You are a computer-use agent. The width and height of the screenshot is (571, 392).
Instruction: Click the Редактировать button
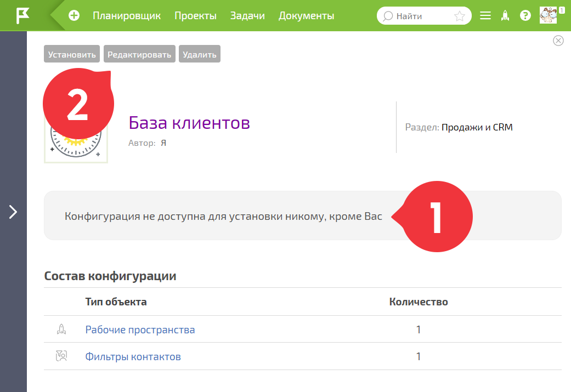139,54
